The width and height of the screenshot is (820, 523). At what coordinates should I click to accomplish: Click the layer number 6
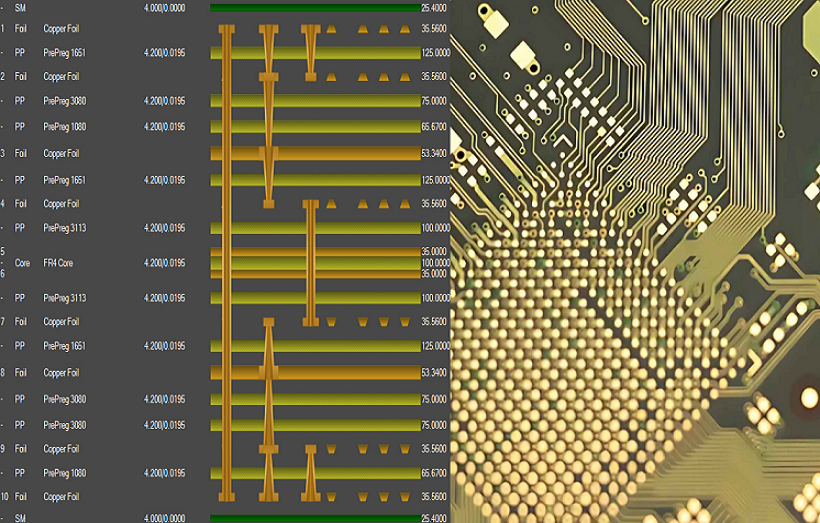pyautogui.click(x=3, y=274)
